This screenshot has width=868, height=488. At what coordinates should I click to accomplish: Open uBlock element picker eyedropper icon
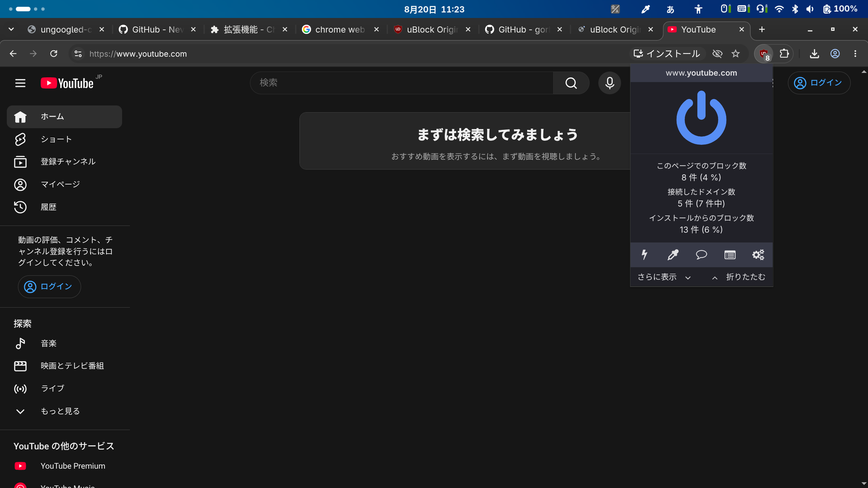pos(673,254)
